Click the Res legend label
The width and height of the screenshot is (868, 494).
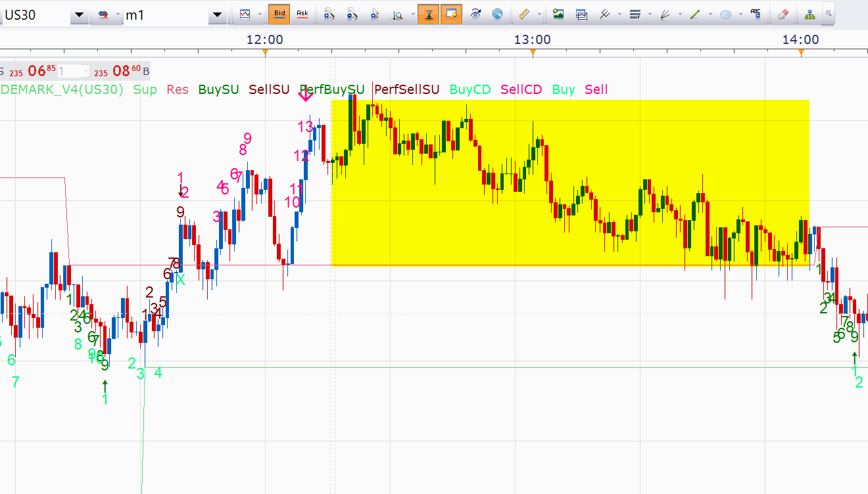pos(178,90)
